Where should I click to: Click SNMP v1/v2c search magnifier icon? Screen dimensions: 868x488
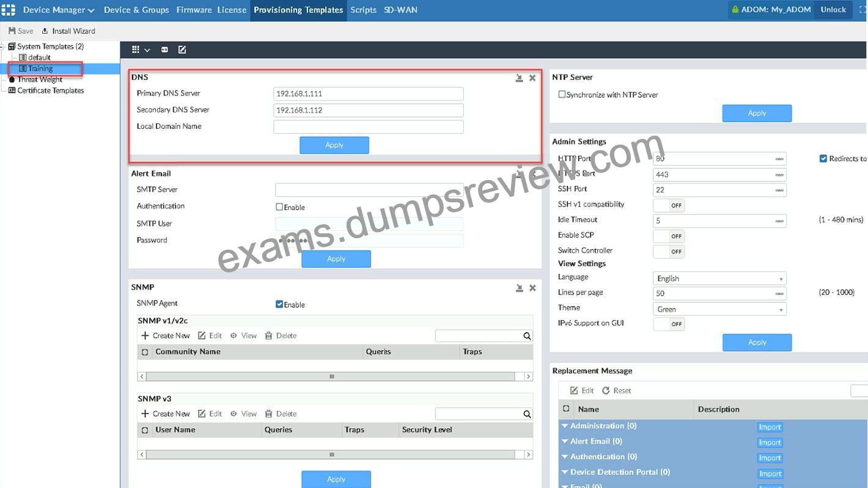coord(527,336)
